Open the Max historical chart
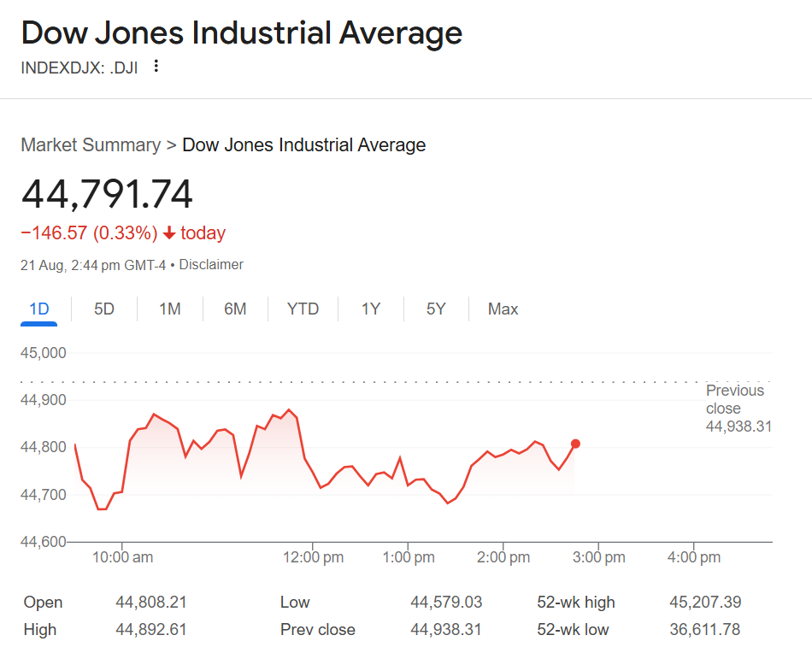Image resolution: width=812 pixels, height=653 pixels. coord(503,309)
